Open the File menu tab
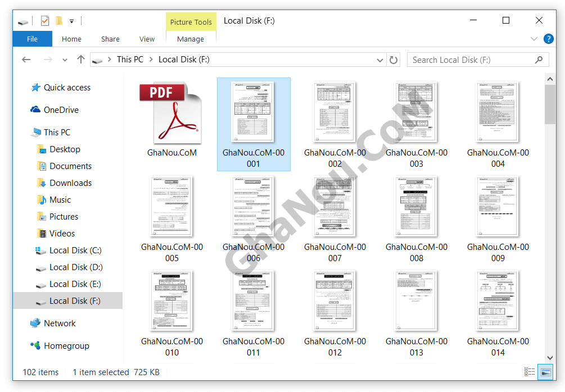The image size is (565, 392). (x=33, y=39)
